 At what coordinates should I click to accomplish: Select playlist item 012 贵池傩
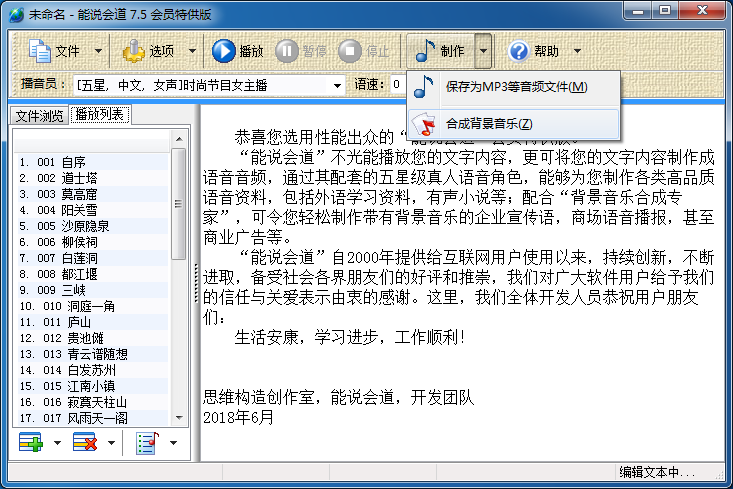pyautogui.click(x=93, y=338)
